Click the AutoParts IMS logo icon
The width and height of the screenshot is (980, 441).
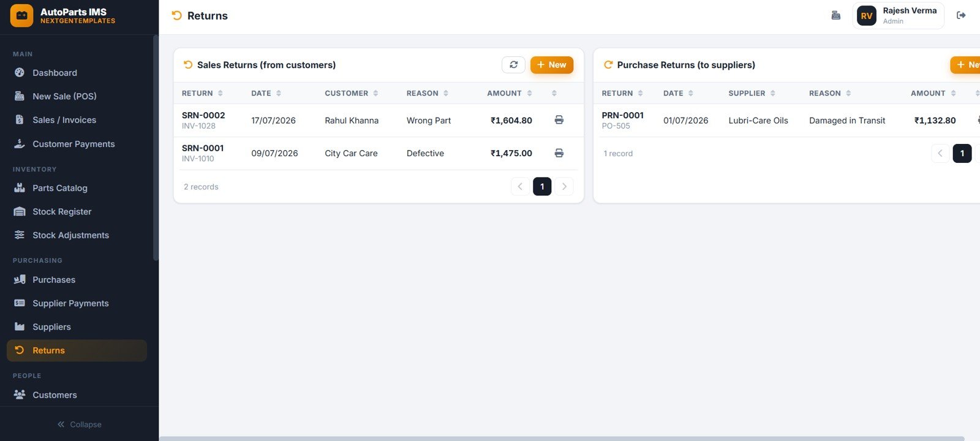click(x=21, y=16)
